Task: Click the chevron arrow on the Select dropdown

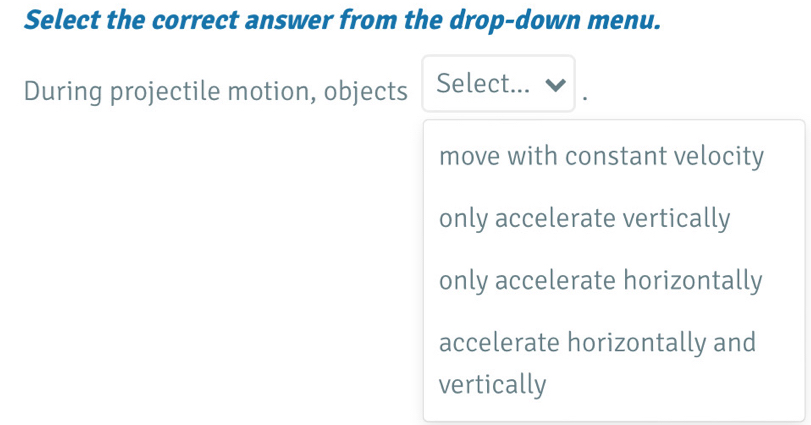Action: tap(555, 85)
